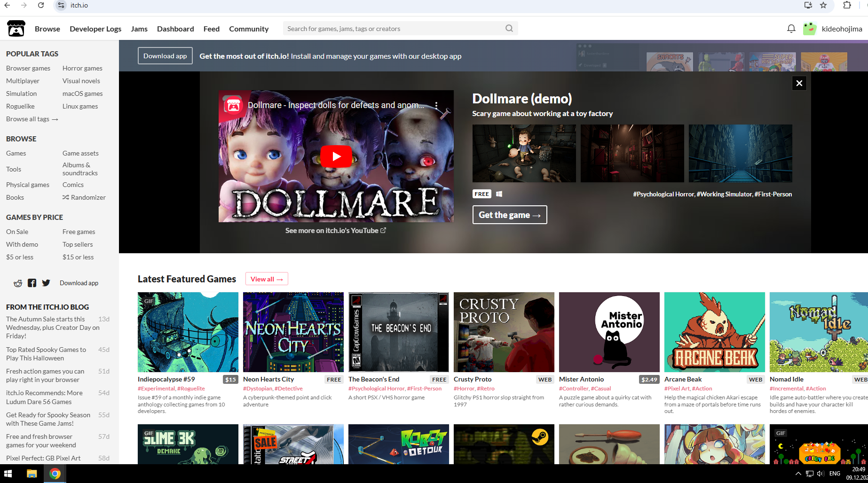This screenshot has height=483, width=868.
Task: Play the Dollmare YouTube video
Action: click(x=336, y=156)
